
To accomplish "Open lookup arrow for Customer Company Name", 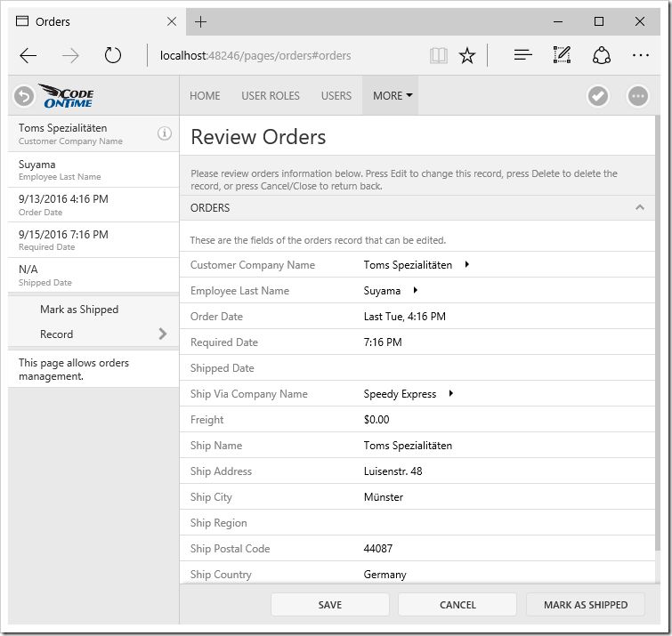I will coord(467,265).
